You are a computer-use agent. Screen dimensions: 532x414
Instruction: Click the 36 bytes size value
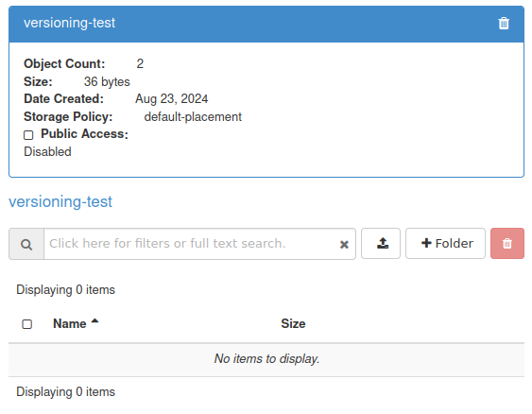[x=107, y=82]
